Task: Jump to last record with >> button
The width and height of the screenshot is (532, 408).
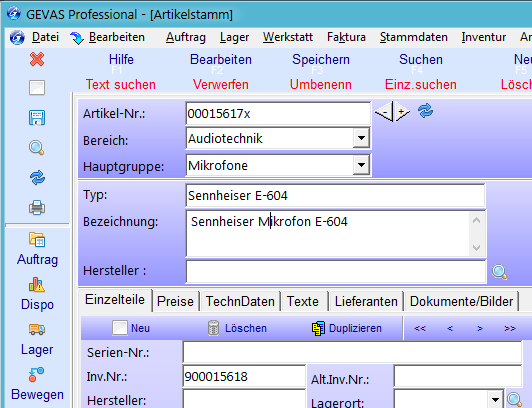Action: [510, 328]
